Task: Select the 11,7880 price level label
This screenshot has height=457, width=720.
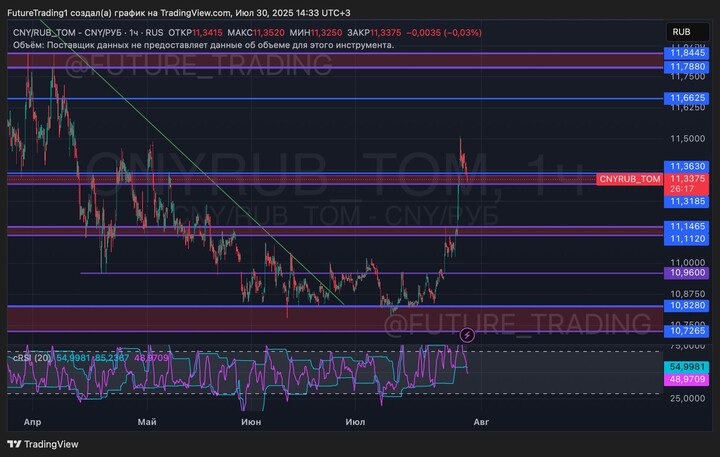Action: click(x=686, y=67)
